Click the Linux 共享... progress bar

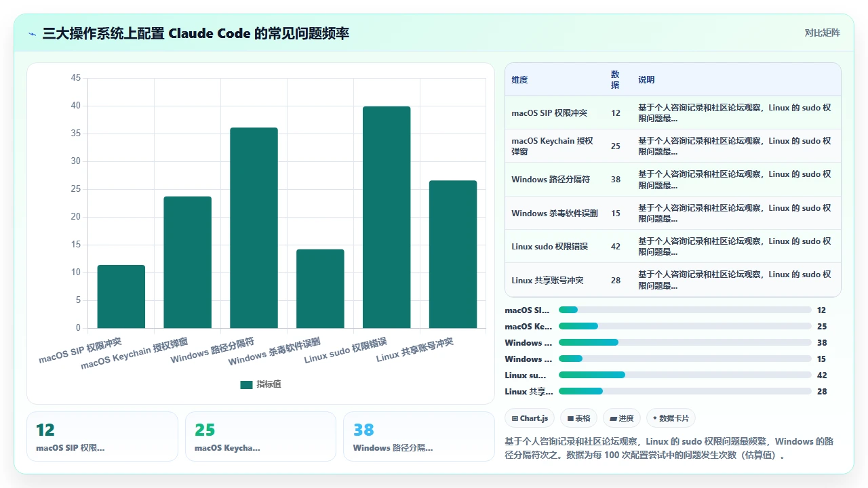coord(685,391)
